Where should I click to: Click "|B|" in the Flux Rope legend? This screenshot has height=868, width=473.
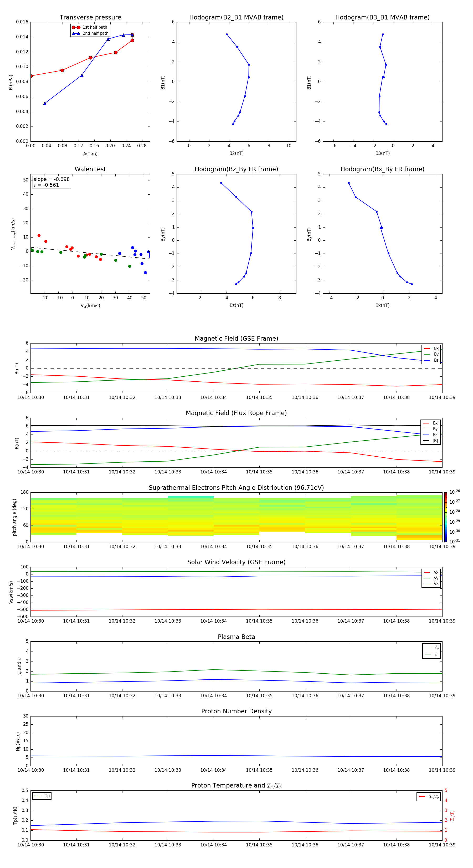(436, 441)
